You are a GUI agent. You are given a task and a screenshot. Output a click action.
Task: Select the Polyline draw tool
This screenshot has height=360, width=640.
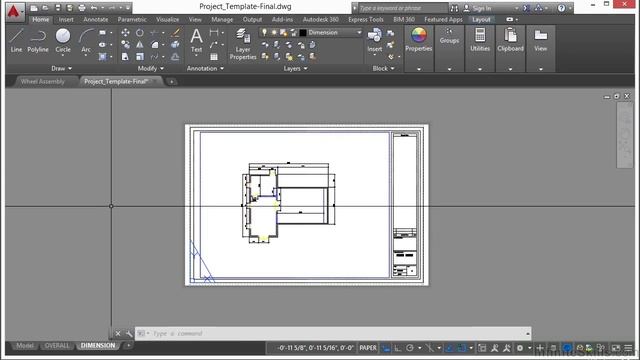point(38,40)
